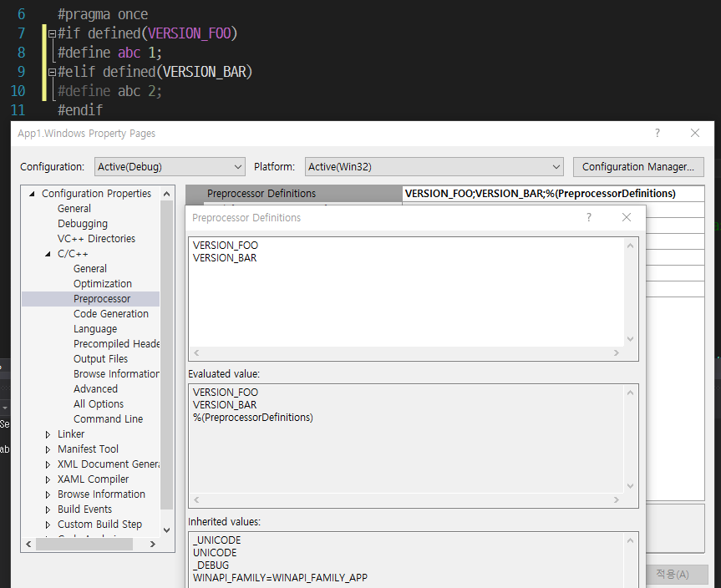Screen dimensions: 721x588
Task: Collapse the #if defined(VERSION_FOO) code block
Action: coord(52,33)
